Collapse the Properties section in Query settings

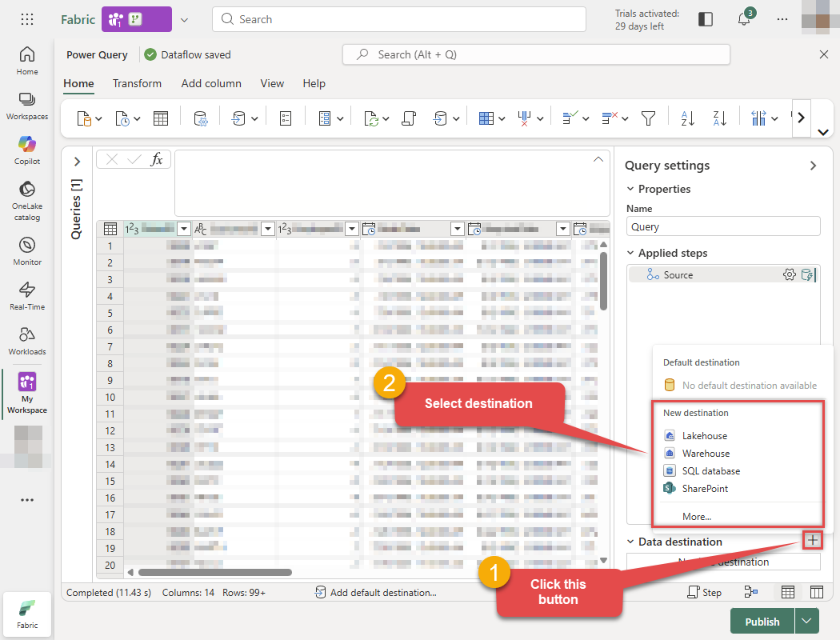pyautogui.click(x=632, y=189)
